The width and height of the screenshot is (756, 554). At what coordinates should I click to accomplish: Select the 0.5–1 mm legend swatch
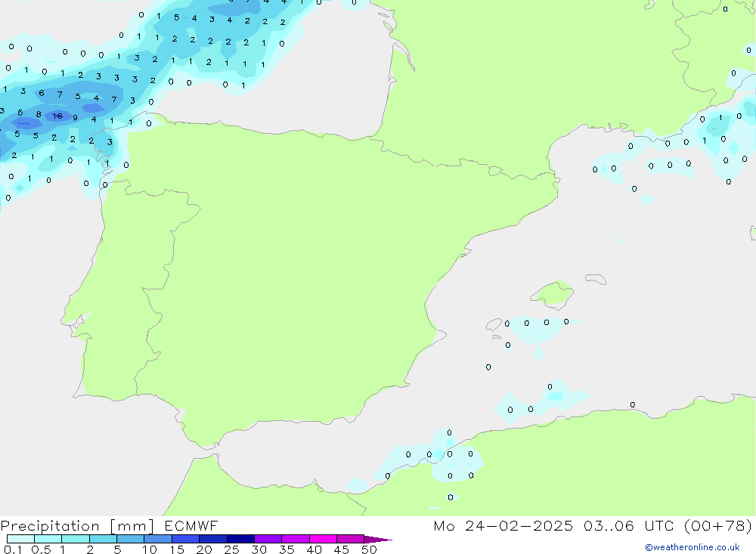click(48, 539)
